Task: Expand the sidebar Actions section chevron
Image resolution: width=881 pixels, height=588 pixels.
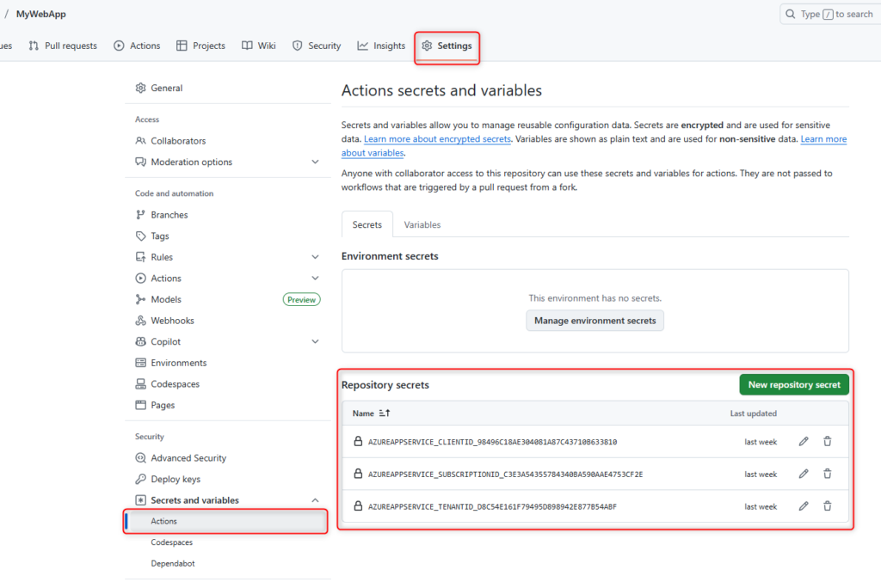Action: (315, 278)
